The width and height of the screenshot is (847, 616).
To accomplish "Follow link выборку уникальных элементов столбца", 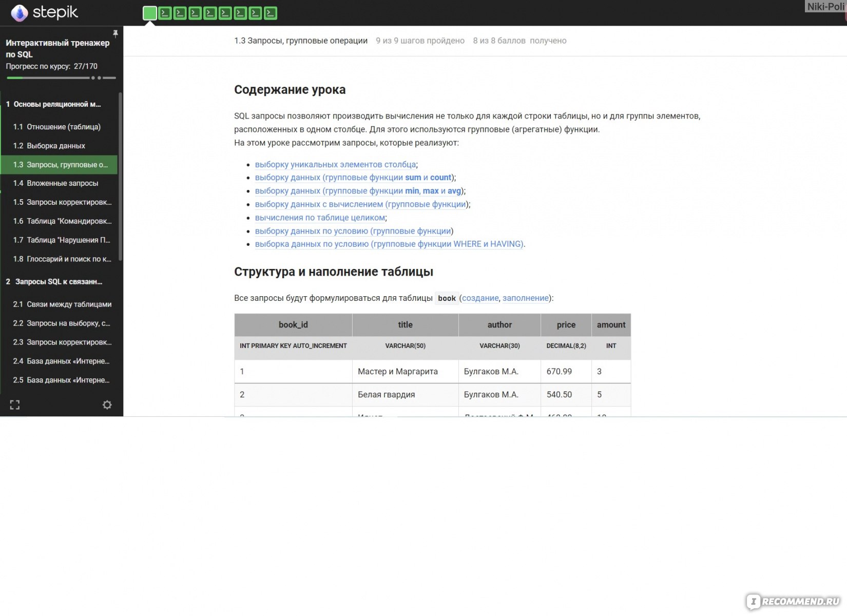I will pyautogui.click(x=336, y=164).
